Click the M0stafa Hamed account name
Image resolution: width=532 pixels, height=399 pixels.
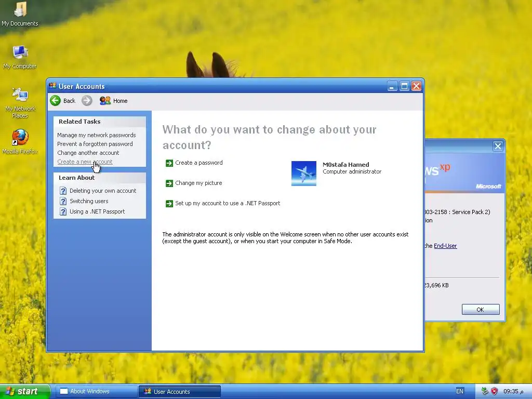click(345, 165)
